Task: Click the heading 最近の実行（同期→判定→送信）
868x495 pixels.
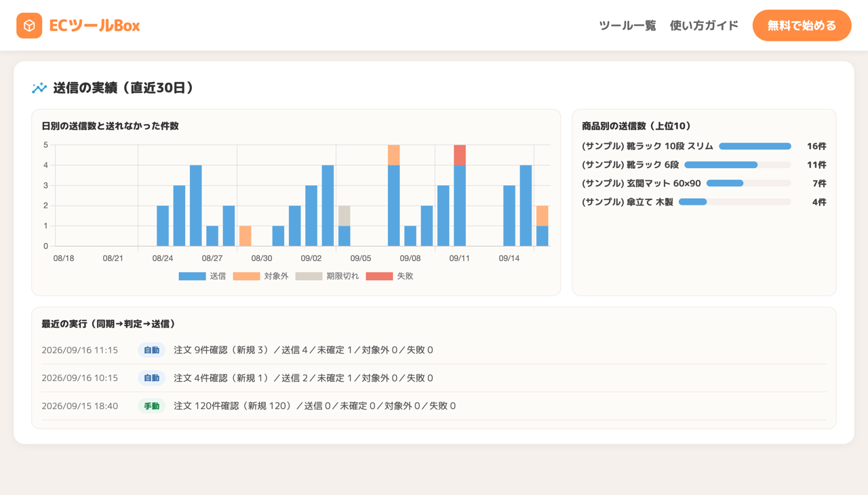Action: (x=108, y=324)
